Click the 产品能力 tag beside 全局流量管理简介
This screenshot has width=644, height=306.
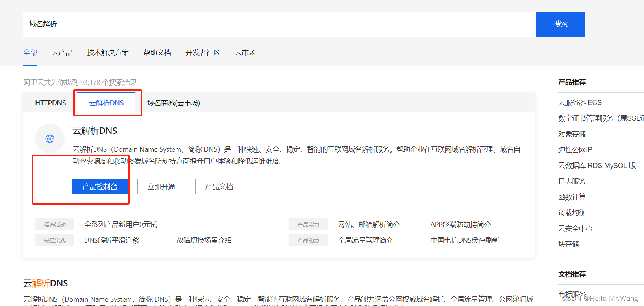coord(308,240)
